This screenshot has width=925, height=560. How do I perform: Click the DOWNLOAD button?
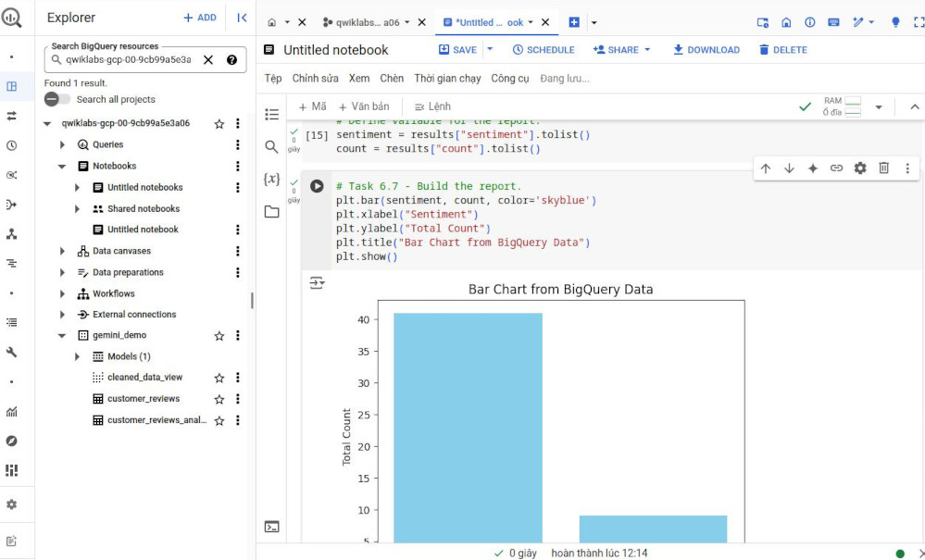(x=706, y=50)
